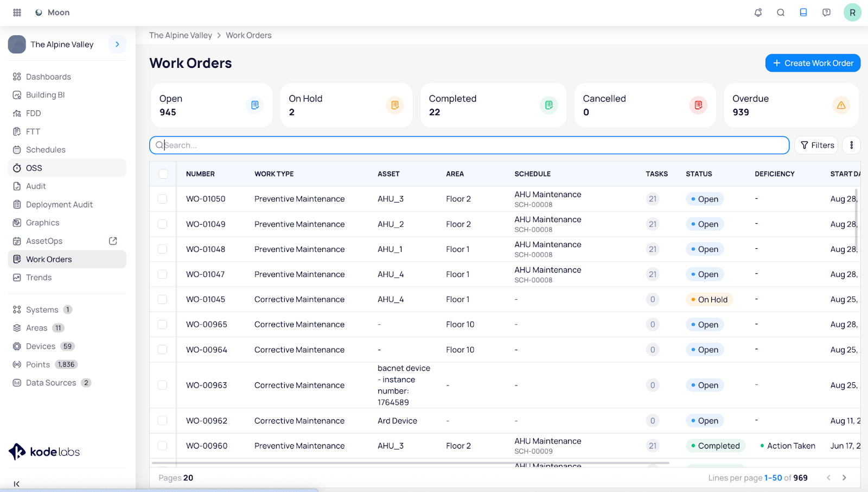868x492 pixels.
Task: Click the Completed card icon
Action: click(x=549, y=105)
